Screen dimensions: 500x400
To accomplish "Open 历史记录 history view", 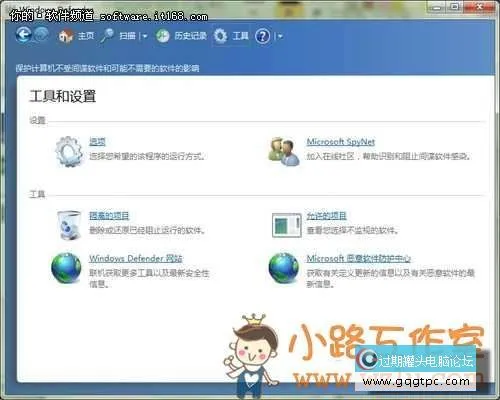I will pos(181,36).
